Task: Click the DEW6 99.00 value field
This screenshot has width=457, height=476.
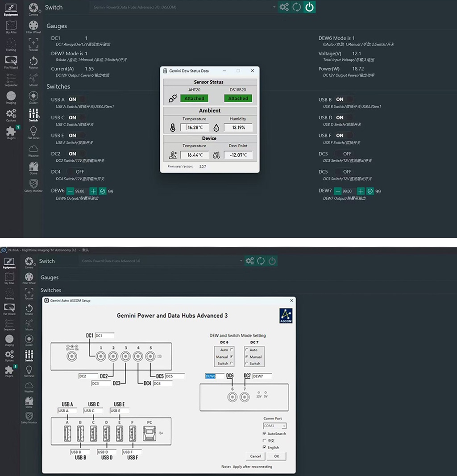Action: (82, 191)
